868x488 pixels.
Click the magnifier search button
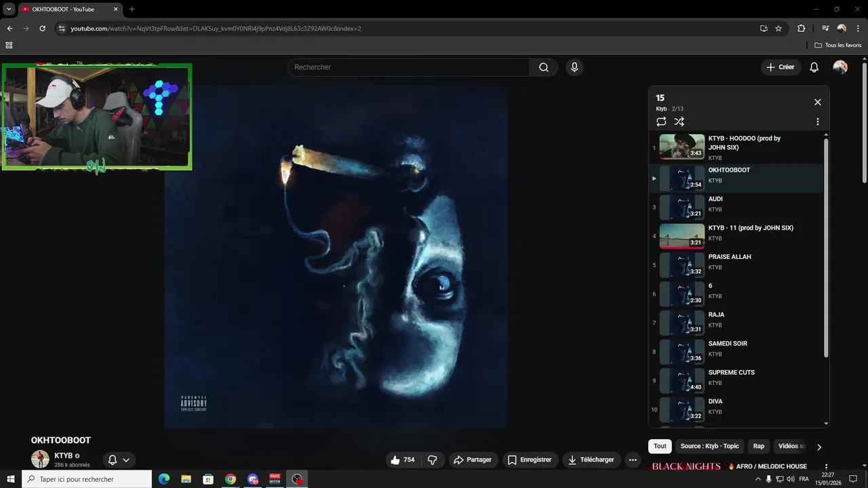[x=544, y=67]
